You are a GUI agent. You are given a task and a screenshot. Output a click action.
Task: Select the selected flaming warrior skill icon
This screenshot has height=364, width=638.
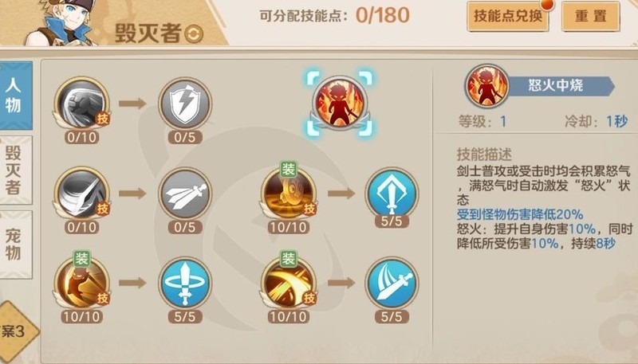pos(340,104)
